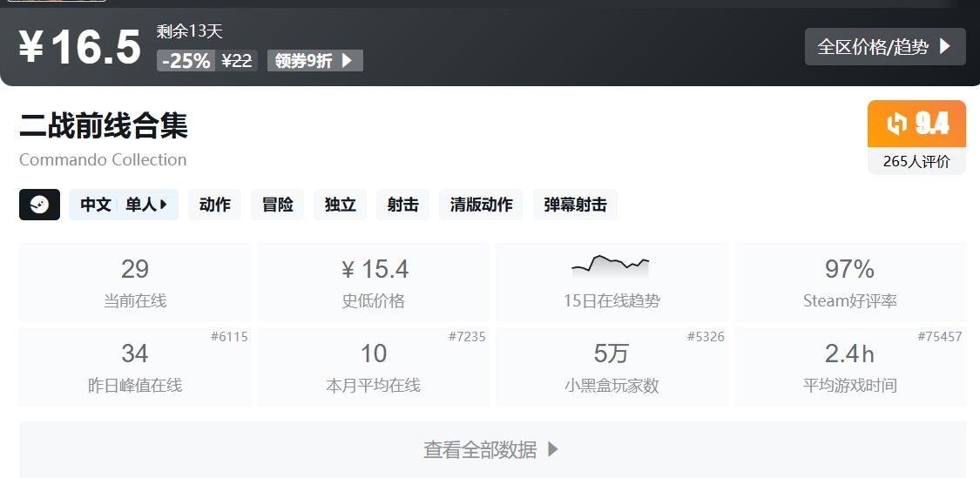
Task: Click the -25% discount badge
Action: click(186, 61)
